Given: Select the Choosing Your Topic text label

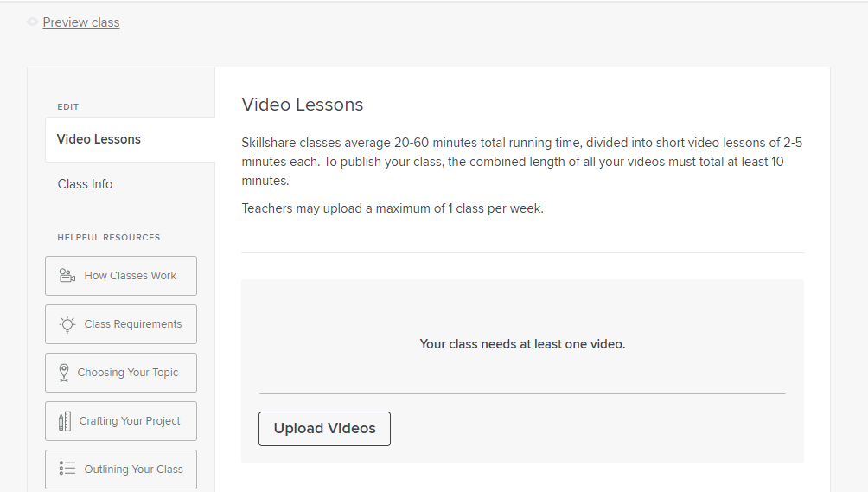Looking at the screenshot, I should click(128, 373).
